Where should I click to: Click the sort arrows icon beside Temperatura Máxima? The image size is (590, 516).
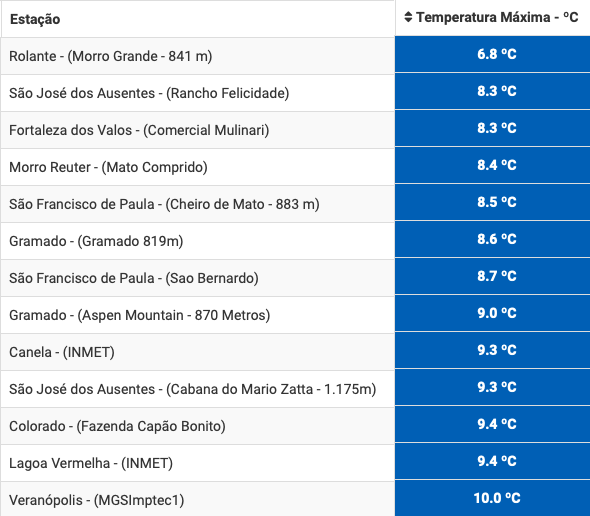(x=408, y=17)
